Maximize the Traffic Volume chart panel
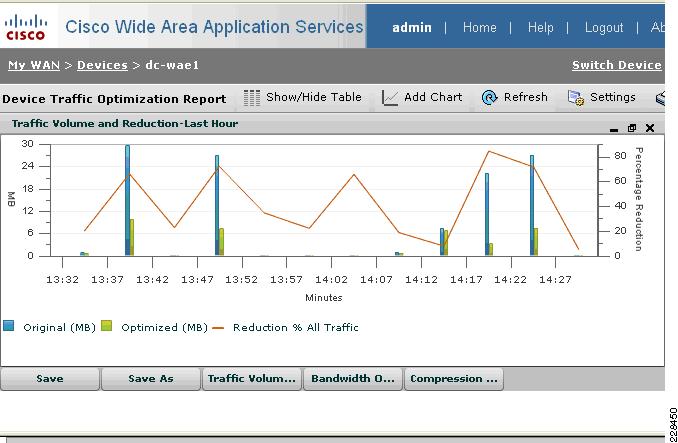The image size is (678, 443). [x=632, y=128]
